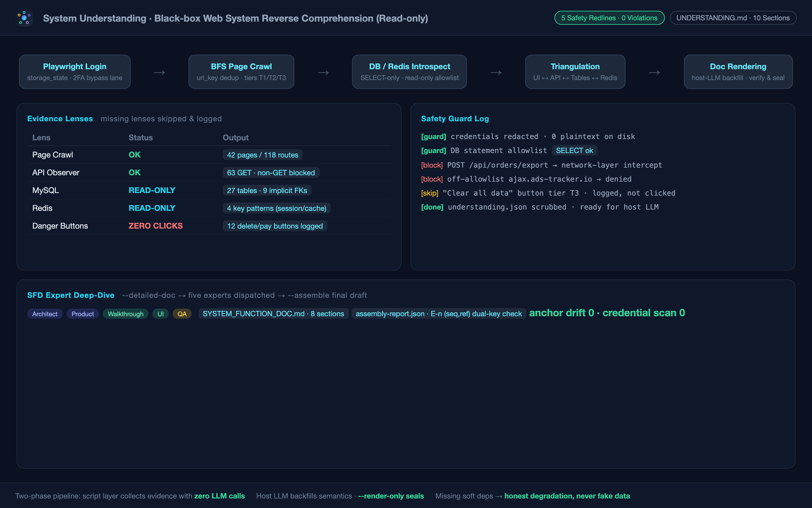Click '63 GET · non-GET blocked' output
This screenshot has width=812, height=508.
pos(271,173)
